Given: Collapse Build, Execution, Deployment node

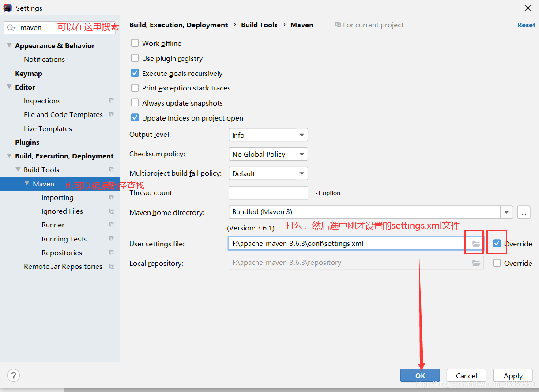Looking at the screenshot, I should pyautogui.click(x=9, y=156).
